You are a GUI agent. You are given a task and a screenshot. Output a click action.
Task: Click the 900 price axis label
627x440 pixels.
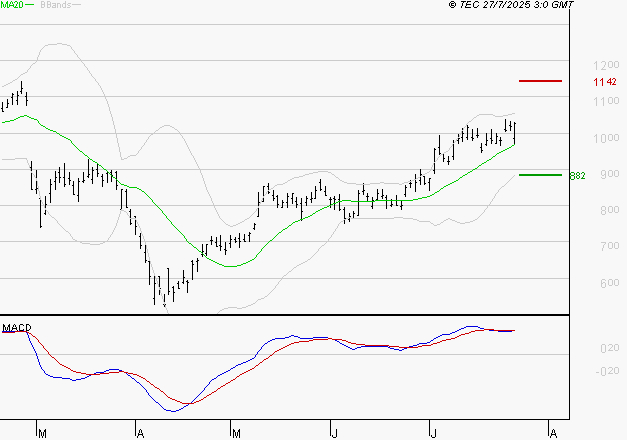[610, 174]
